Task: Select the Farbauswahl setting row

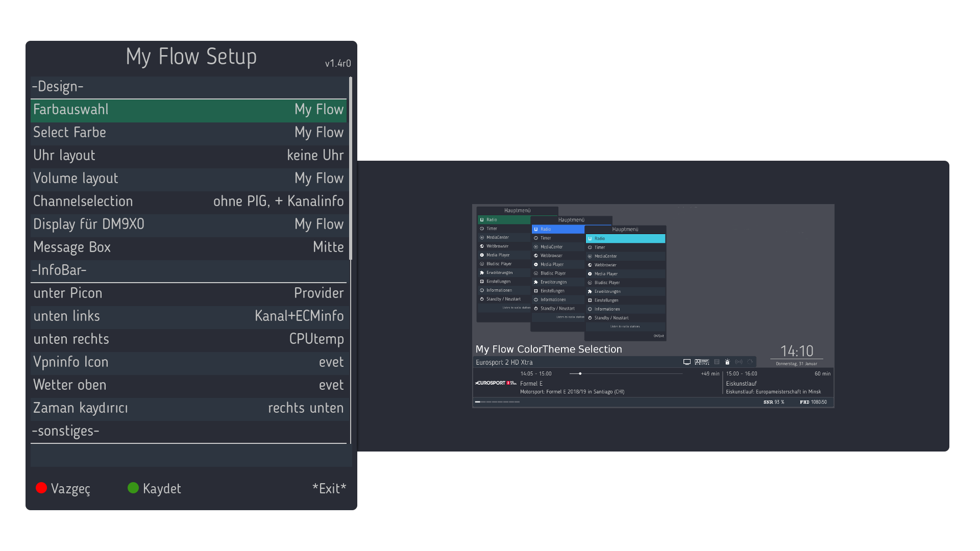Action: pyautogui.click(x=188, y=110)
